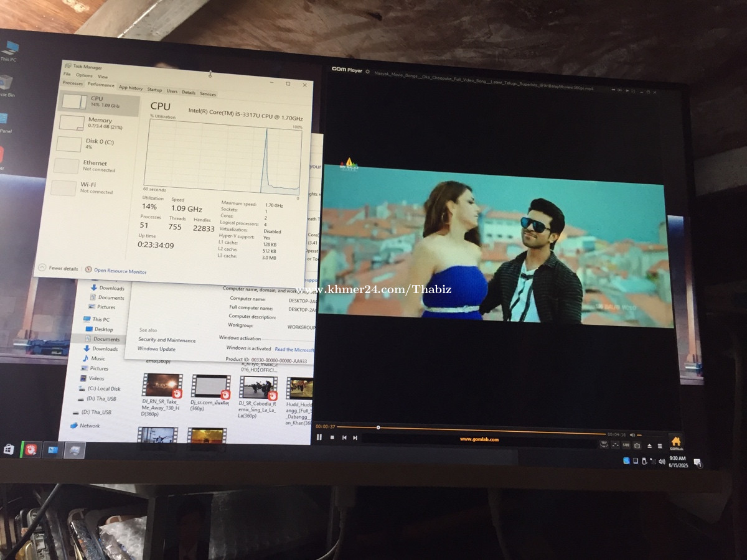Image resolution: width=747 pixels, height=560 pixels.
Task: Switch to the Processes tab
Action: click(x=73, y=83)
